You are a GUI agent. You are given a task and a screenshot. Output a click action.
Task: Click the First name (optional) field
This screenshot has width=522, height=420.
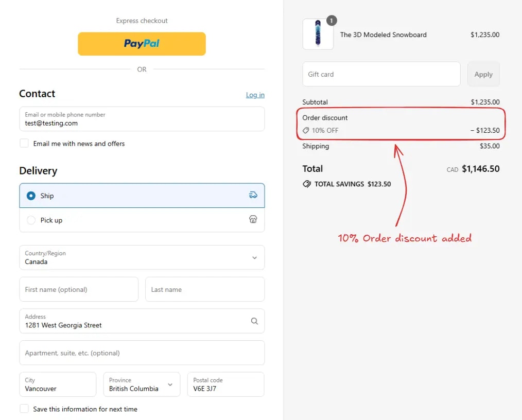tap(79, 290)
